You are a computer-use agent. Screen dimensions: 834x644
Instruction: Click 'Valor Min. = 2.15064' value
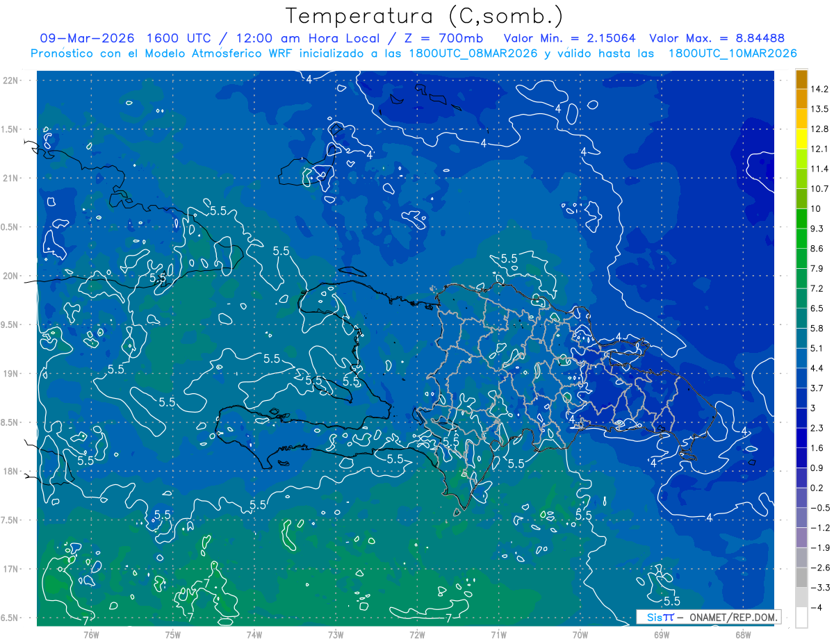(570, 38)
